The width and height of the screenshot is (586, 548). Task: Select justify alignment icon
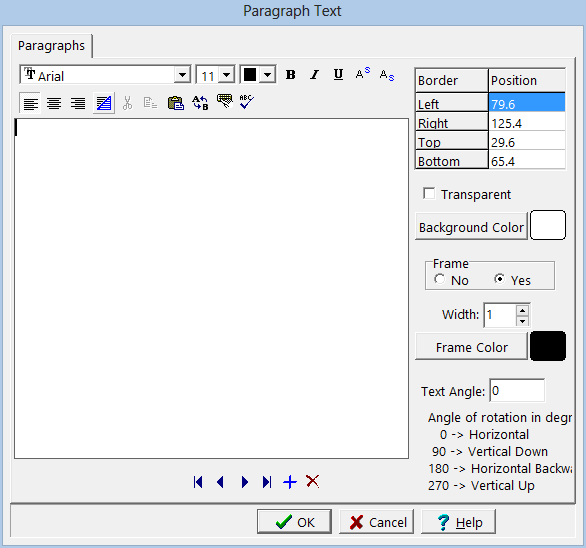point(104,103)
